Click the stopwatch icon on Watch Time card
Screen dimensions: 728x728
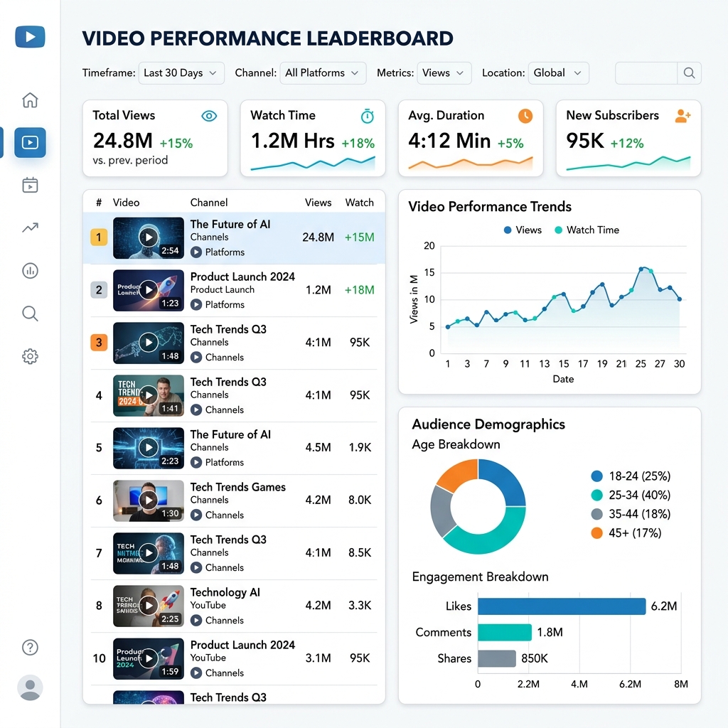click(x=368, y=116)
